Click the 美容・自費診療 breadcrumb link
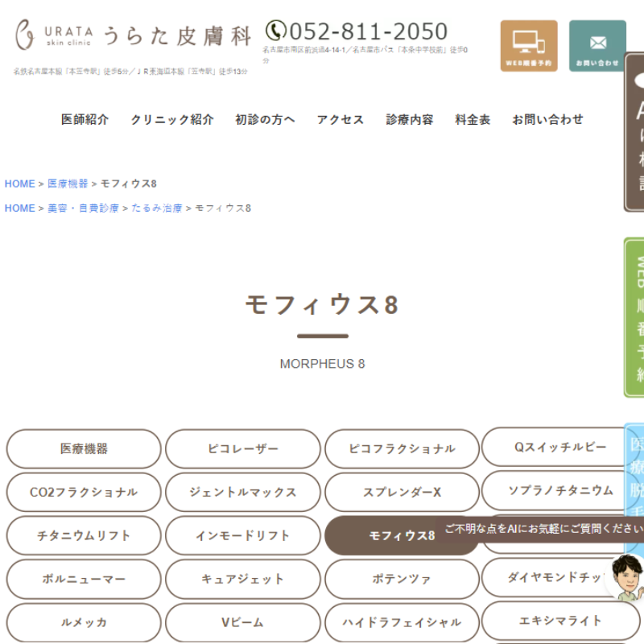The width and height of the screenshot is (644, 644). 83,208
